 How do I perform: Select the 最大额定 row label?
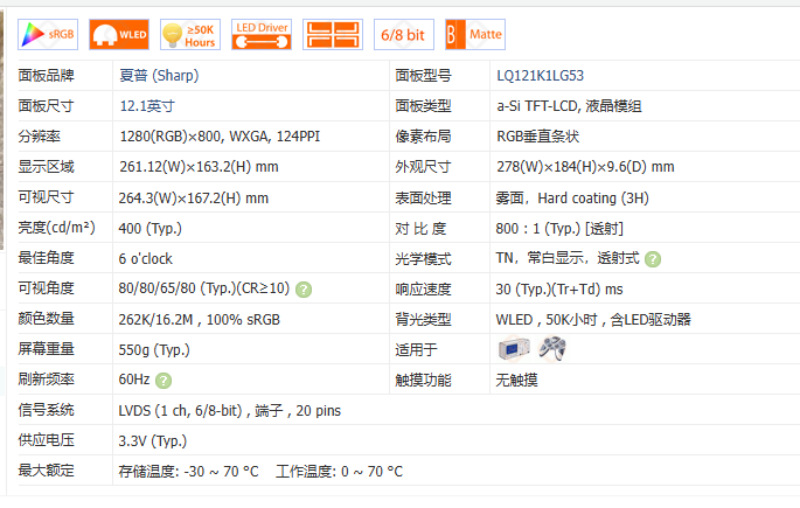pyautogui.click(x=46, y=470)
